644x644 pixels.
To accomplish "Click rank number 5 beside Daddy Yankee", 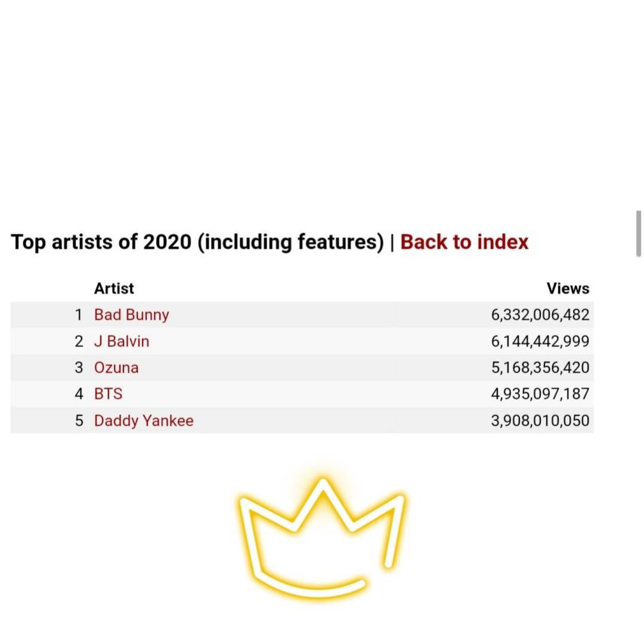I will pyautogui.click(x=79, y=421).
